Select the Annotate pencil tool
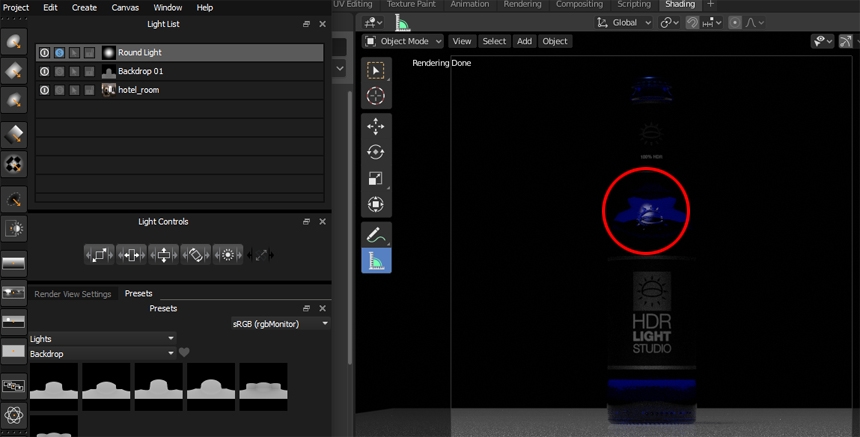The image size is (860, 437). pos(376,235)
